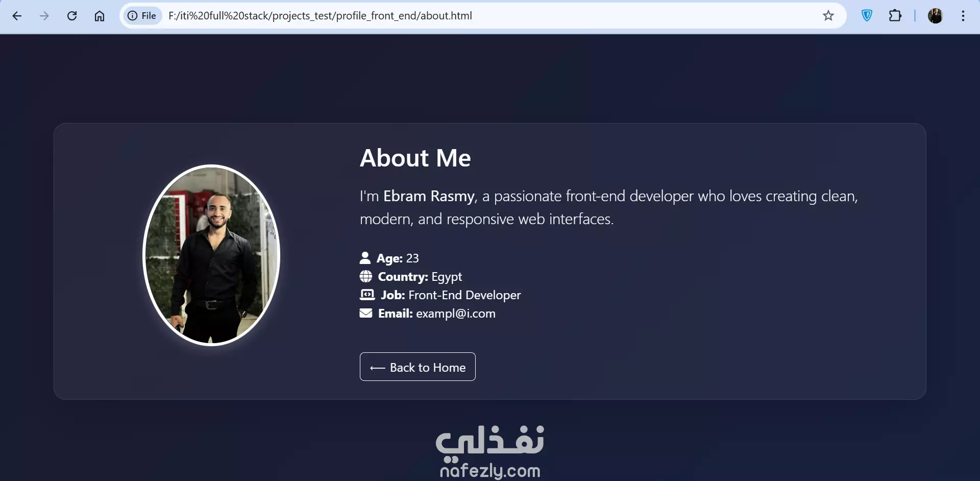Click the globe icon beside Country
980x481 pixels.
click(x=366, y=276)
